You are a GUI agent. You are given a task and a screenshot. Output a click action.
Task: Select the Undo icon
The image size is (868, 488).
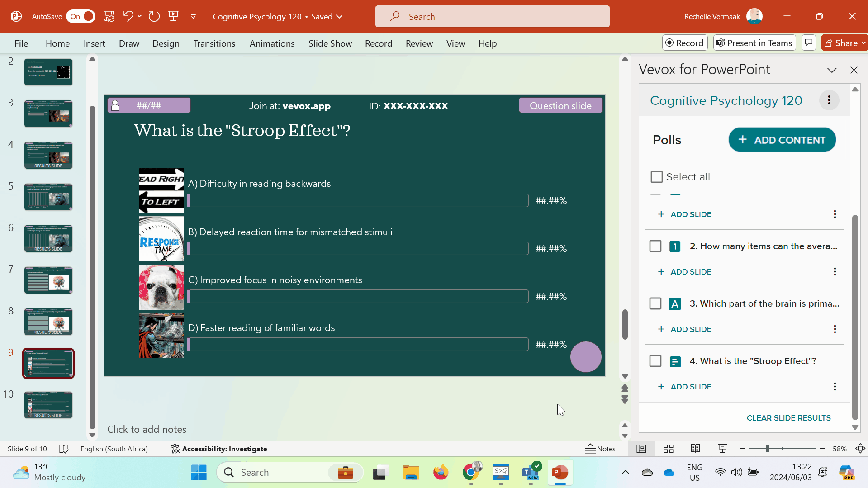point(128,16)
